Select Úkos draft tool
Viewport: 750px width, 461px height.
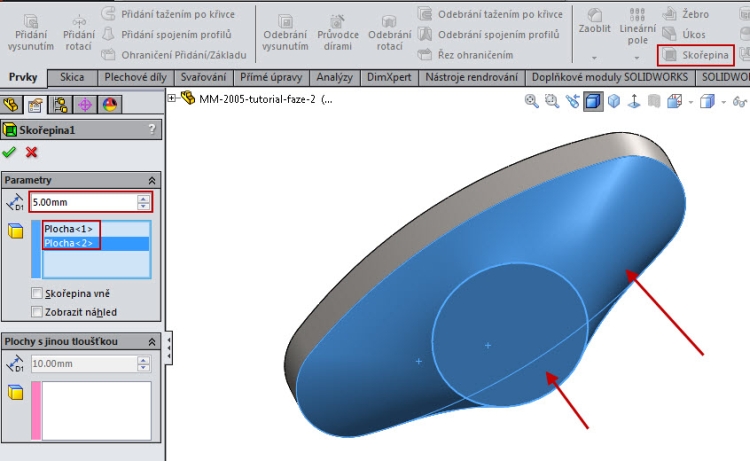tap(684, 34)
